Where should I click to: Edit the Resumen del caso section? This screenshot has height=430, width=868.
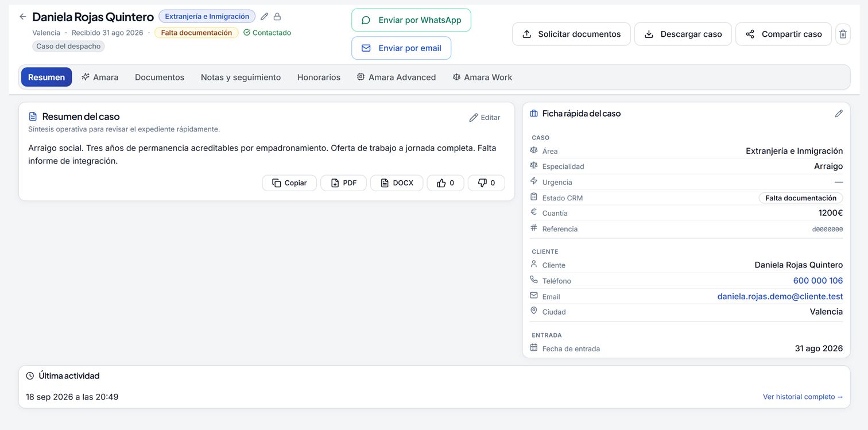[x=485, y=117]
